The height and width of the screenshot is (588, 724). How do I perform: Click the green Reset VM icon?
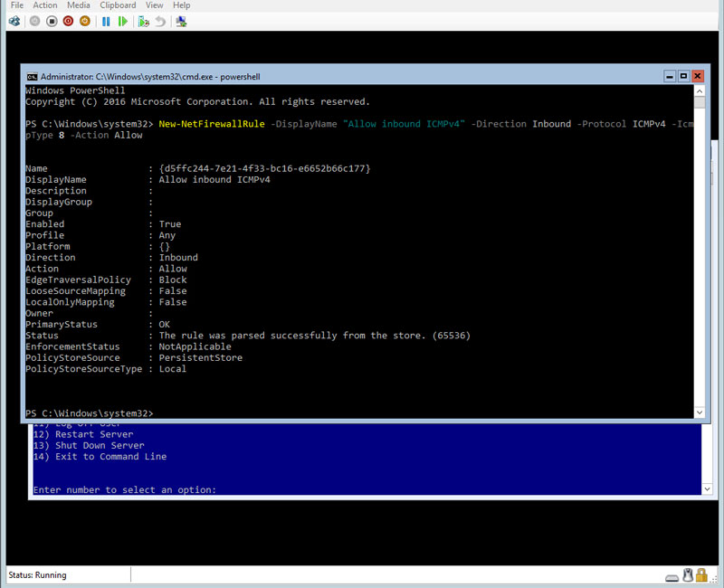tap(123, 21)
